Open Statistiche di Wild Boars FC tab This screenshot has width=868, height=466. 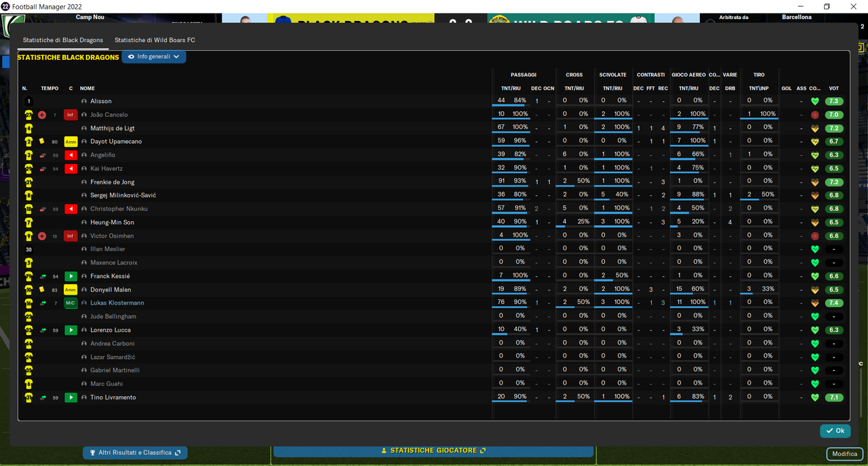coord(155,40)
